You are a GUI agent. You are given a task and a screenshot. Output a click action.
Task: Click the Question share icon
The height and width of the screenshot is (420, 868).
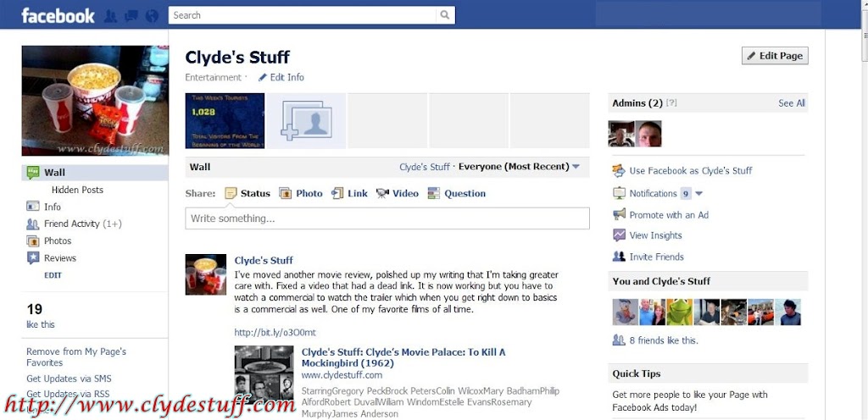(x=434, y=193)
